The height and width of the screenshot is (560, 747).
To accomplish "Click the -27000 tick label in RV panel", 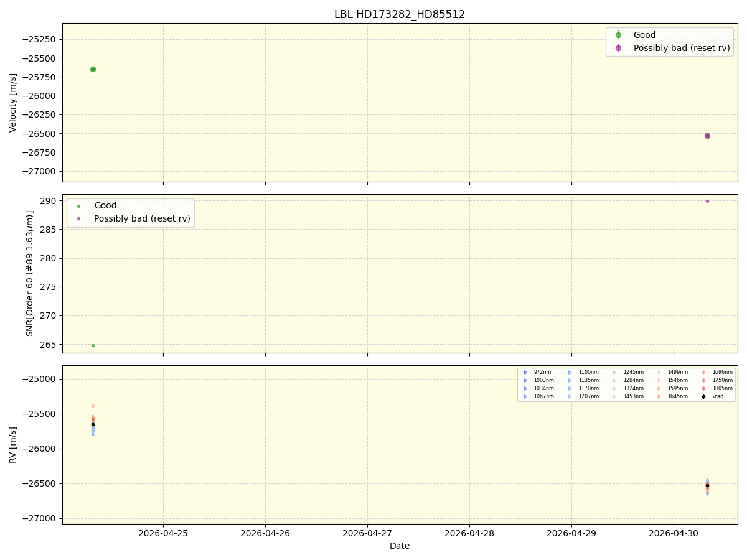I will tap(40, 518).
